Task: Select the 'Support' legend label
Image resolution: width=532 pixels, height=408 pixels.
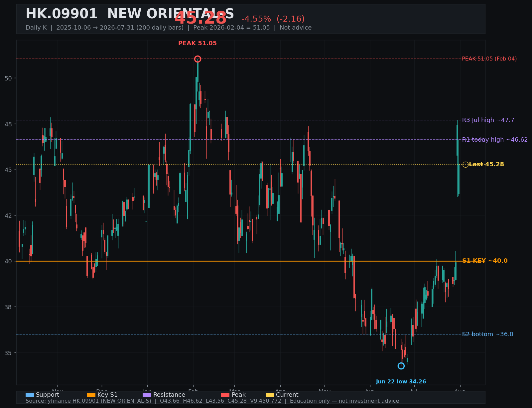Action: coord(48,395)
